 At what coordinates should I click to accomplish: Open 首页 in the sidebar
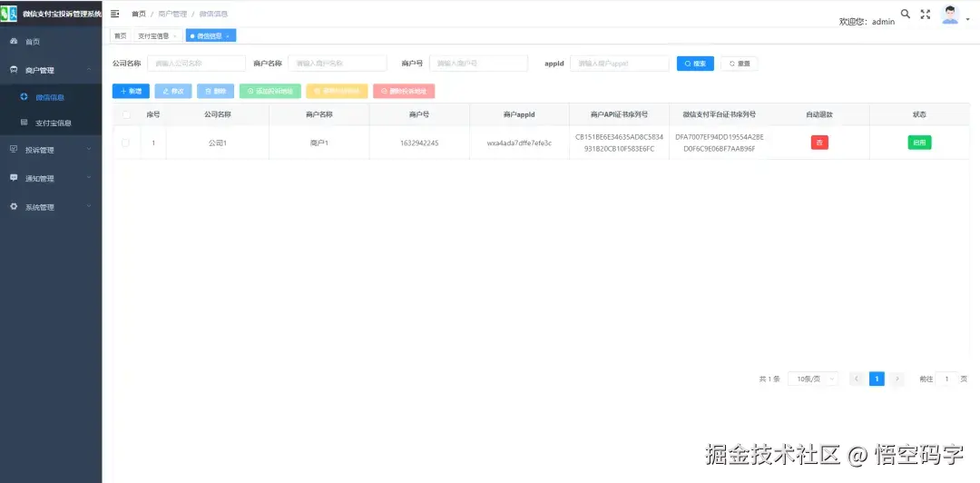(51, 42)
